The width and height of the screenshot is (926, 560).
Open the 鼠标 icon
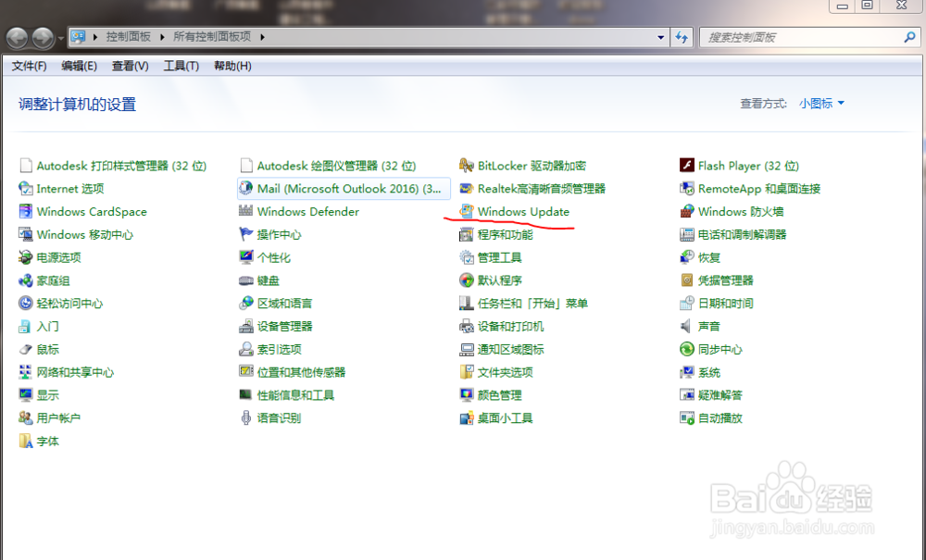point(25,349)
